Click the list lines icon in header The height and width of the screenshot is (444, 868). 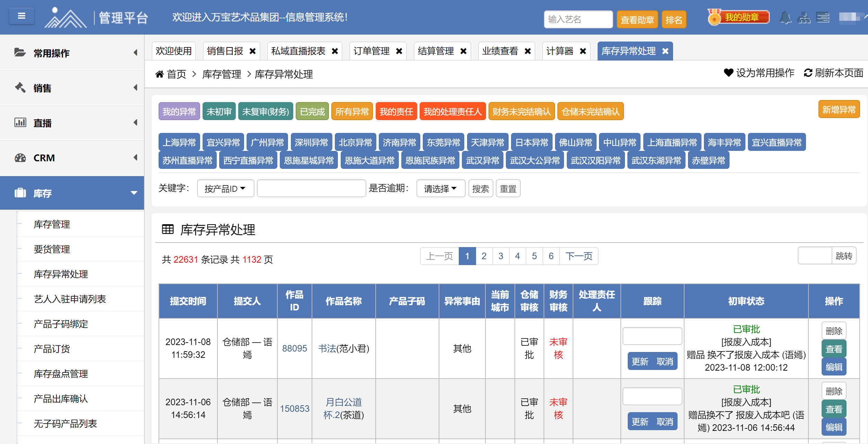[x=823, y=17]
